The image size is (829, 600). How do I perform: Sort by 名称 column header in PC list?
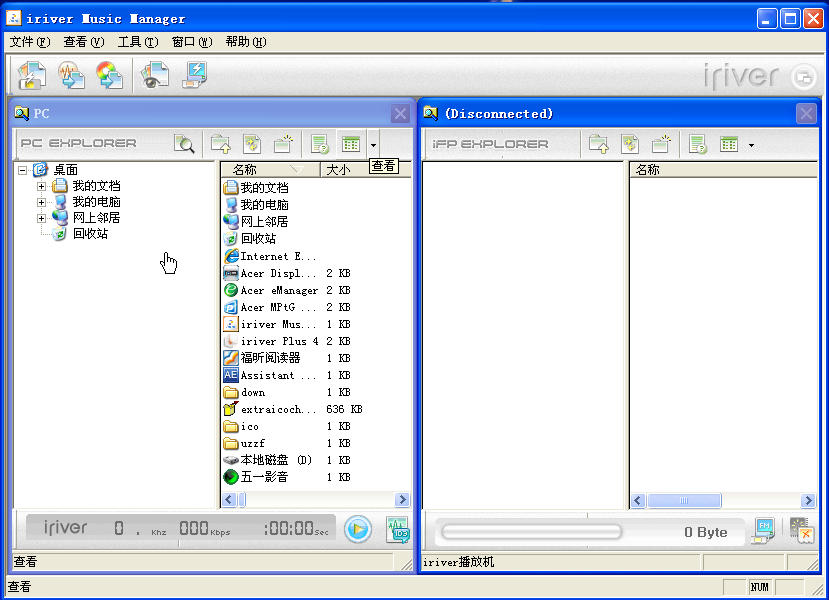[270, 170]
